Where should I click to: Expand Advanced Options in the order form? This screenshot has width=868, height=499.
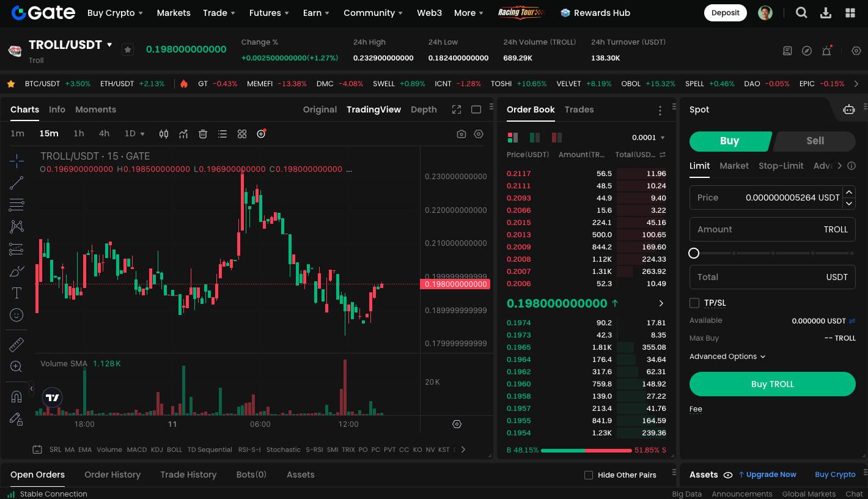[727, 357]
